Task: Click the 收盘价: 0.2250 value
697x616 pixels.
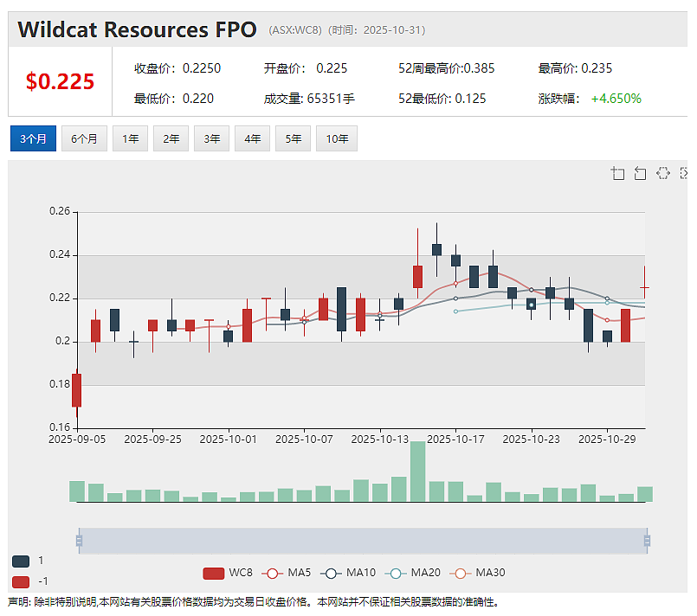Action: click(x=177, y=68)
